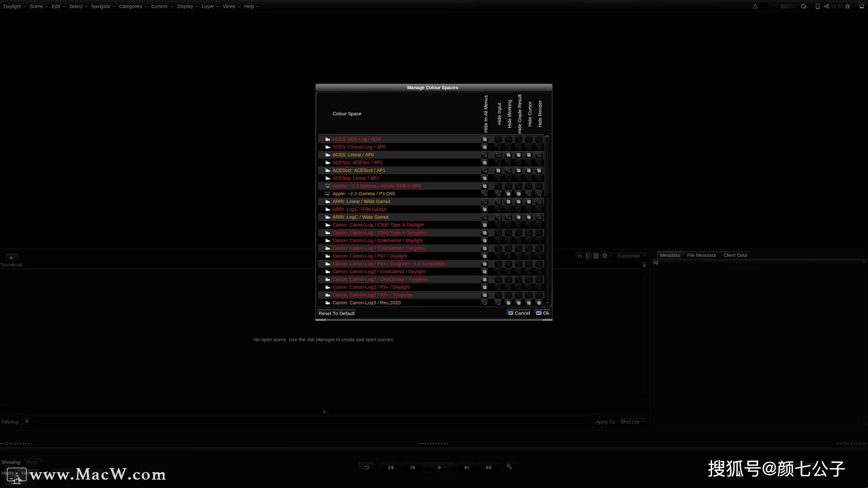Toggle Hide Input for Canon-Log3 / Rec.2020
The height and width of the screenshot is (488, 868).
click(x=498, y=303)
